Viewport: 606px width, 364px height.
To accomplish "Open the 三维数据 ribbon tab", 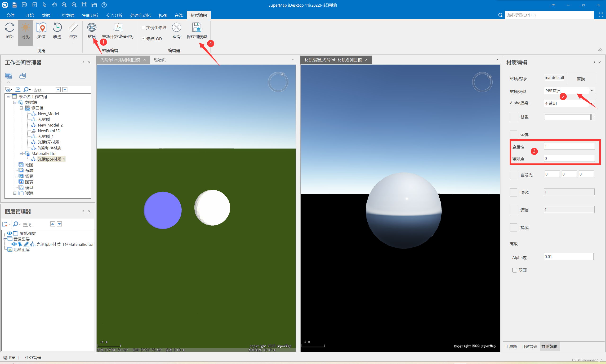I will [66, 15].
